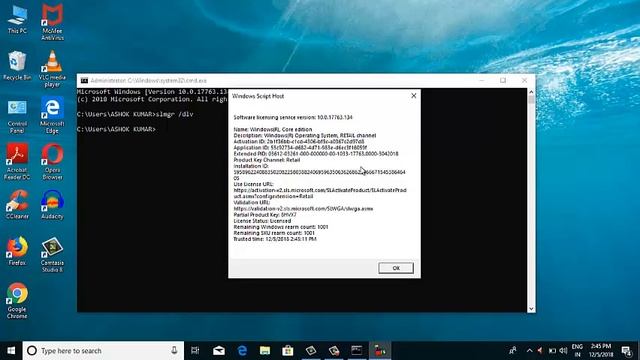
Task: Open This PC desktop icon
Action: pos(17,19)
